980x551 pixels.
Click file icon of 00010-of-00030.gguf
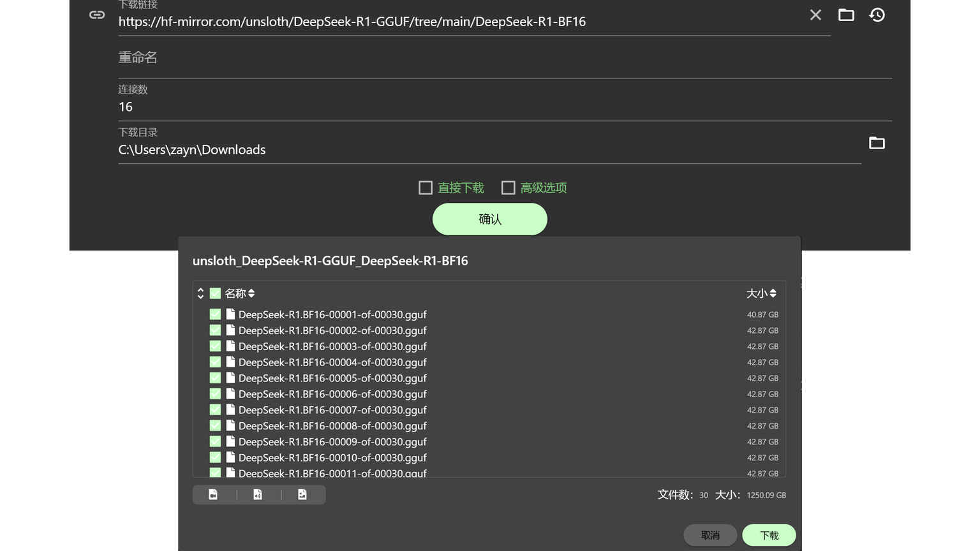[x=230, y=458]
